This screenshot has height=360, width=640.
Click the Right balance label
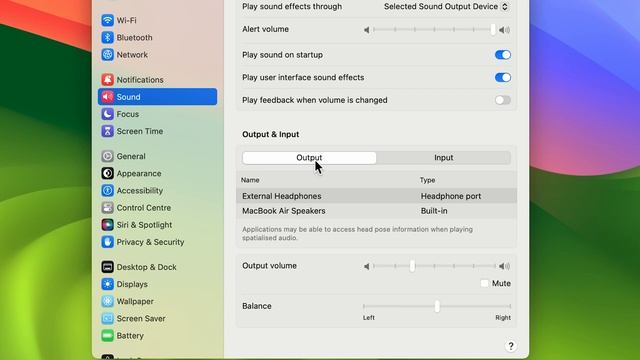pos(503,318)
